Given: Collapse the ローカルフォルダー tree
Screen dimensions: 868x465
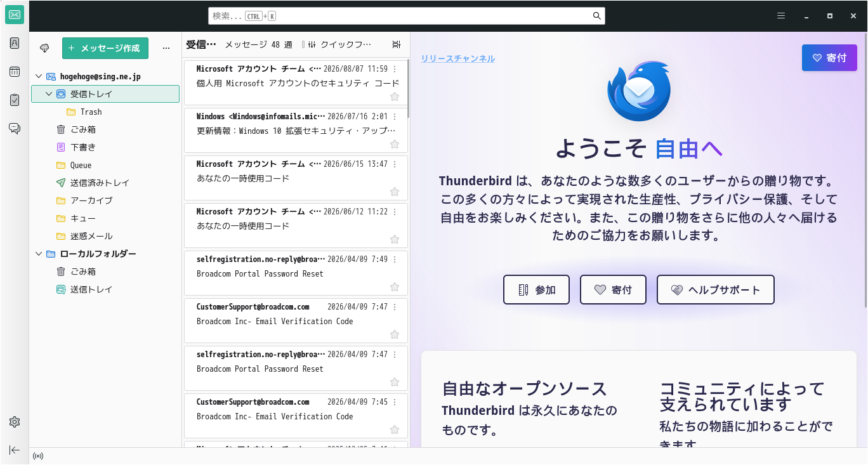Looking at the screenshot, I should (39, 254).
